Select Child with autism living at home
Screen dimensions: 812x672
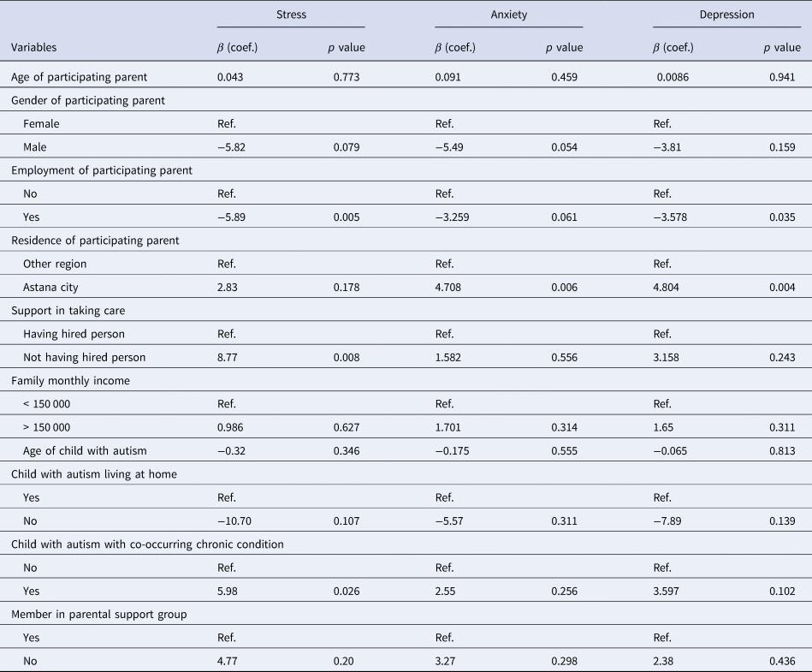click(94, 473)
